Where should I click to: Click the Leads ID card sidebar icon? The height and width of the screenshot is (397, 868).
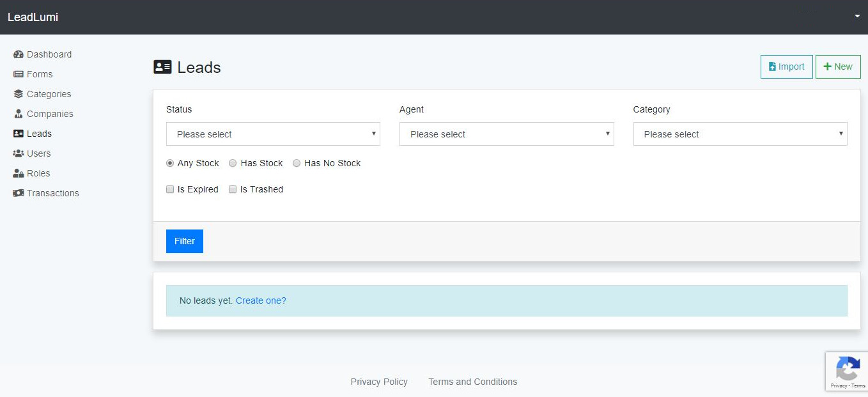click(x=18, y=134)
